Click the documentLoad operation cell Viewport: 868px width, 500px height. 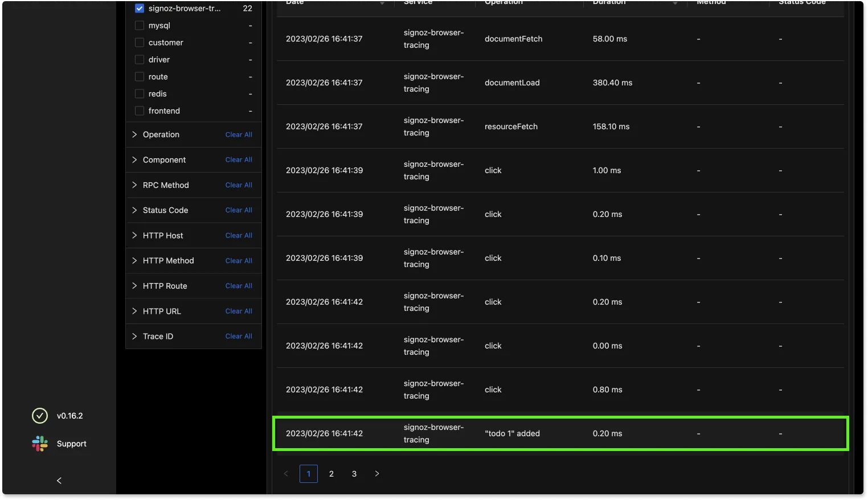coord(512,83)
